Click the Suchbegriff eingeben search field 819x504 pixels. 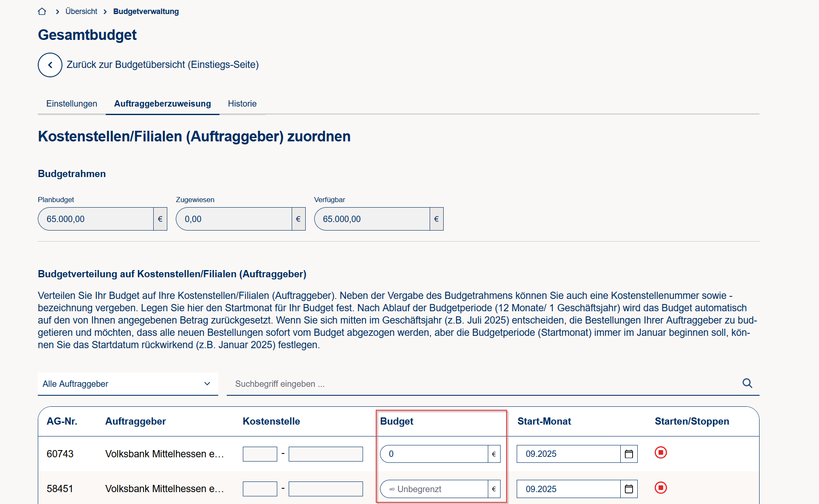[x=484, y=384]
